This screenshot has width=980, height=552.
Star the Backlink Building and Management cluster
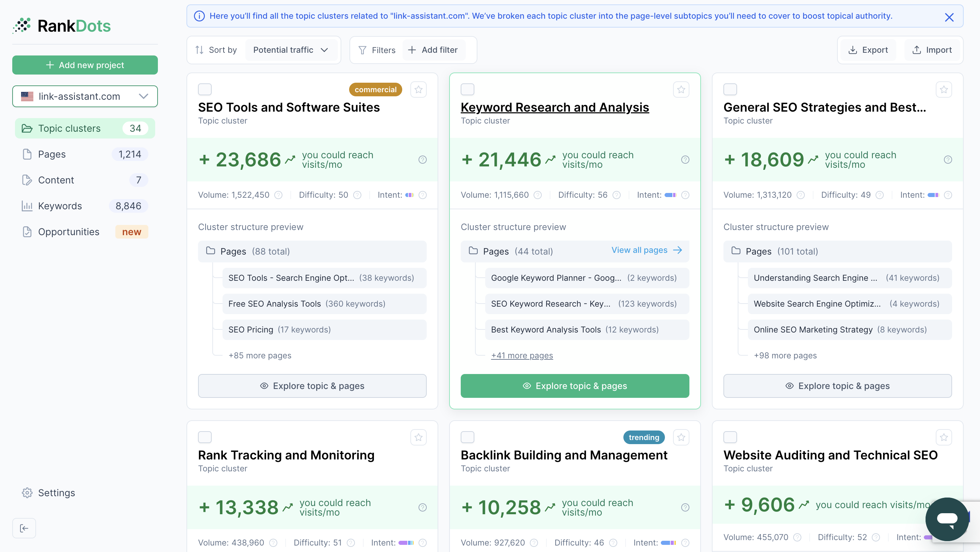[681, 437]
